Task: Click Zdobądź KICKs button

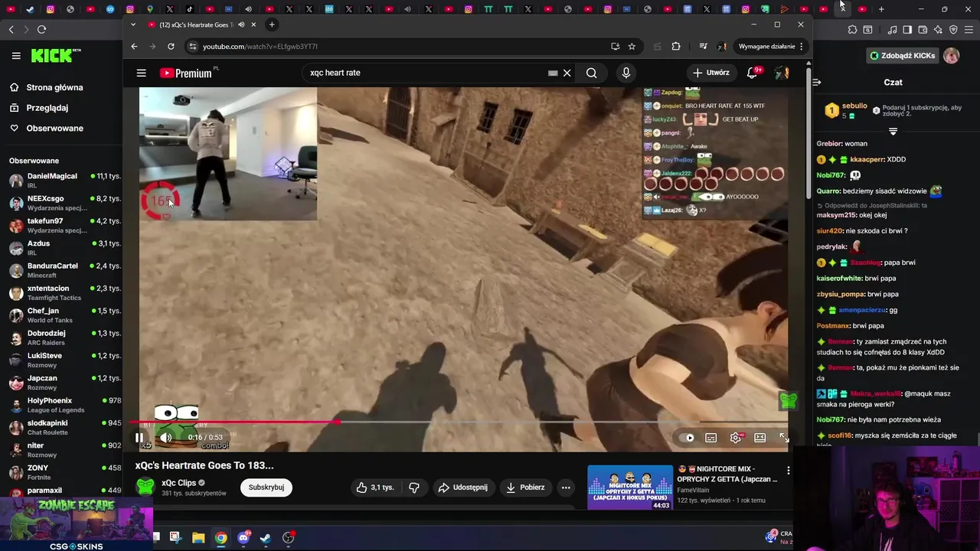Action: tap(902, 56)
